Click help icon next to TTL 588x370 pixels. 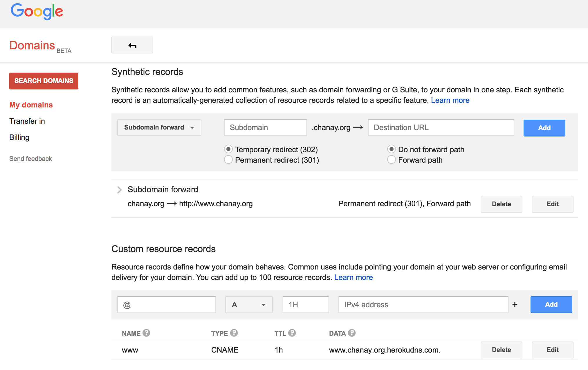pos(292,333)
